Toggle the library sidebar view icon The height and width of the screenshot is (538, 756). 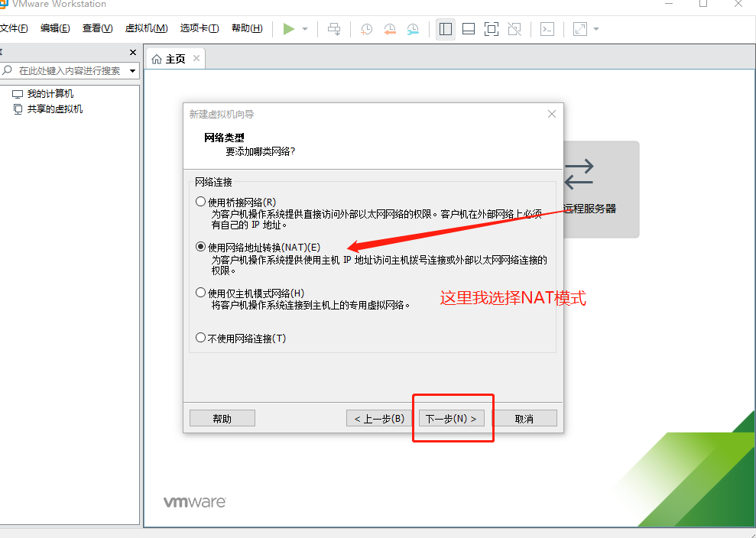[x=446, y=29]
